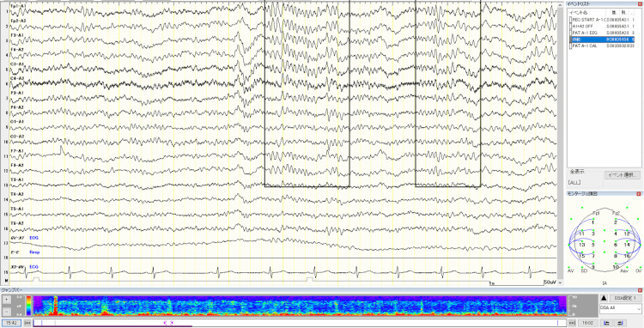The image size is (644, 328).
Task: Click the イベント選択 button
Action: (x=623, y=175)
